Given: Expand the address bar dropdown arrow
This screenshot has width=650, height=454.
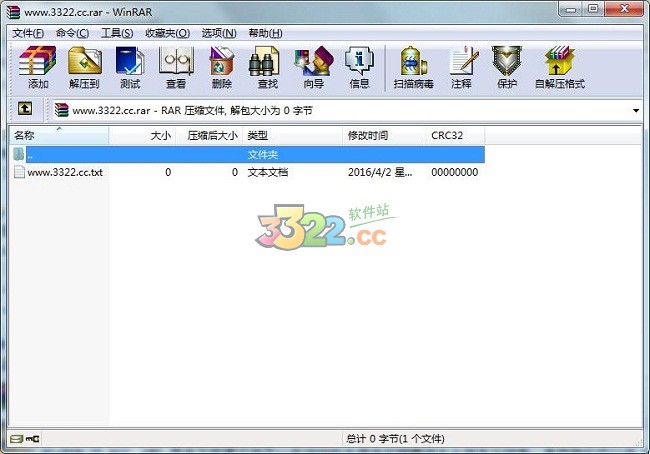Looking at the screenshot, I should coord(636,110).
